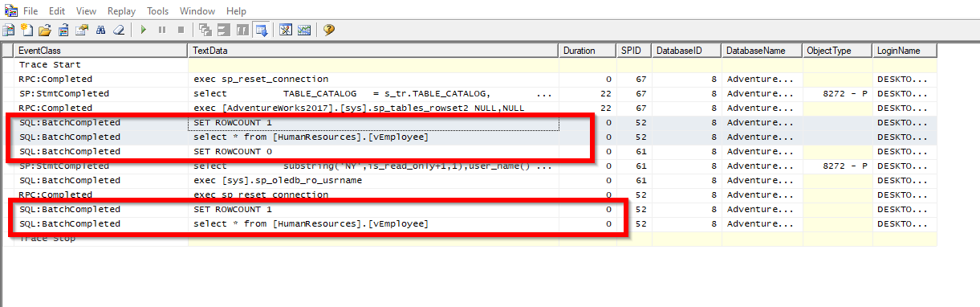The width and height of the screenshot is (980, 307).
Task: Click the ObjectType column header
Action: [x=838, y=50]
